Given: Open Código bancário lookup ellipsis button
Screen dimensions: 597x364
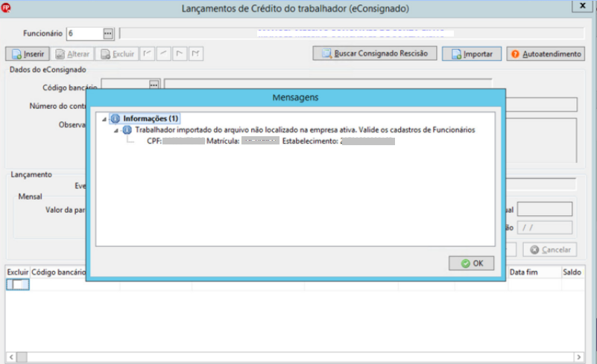Looking at the screenshot, I should pyautogui.click(x=154, y=84).
